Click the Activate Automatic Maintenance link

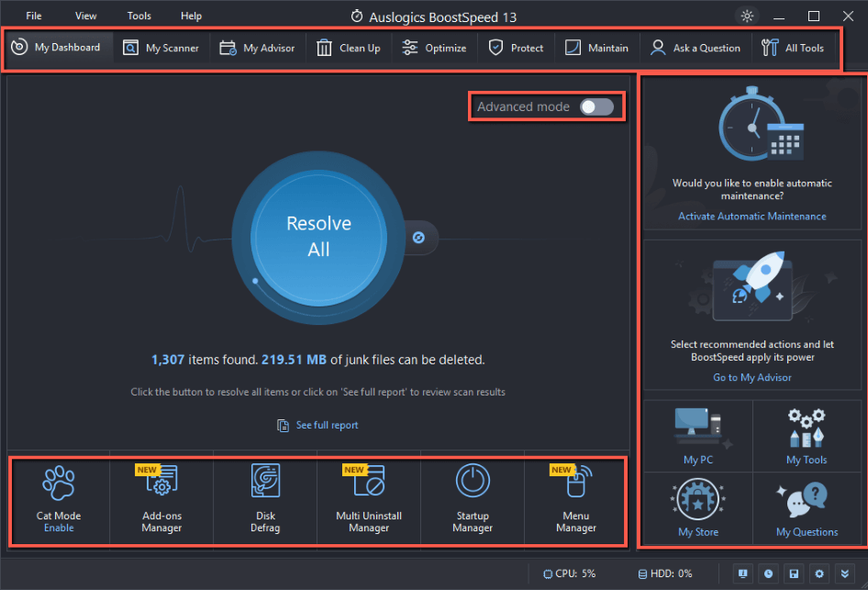coord(752,217)
